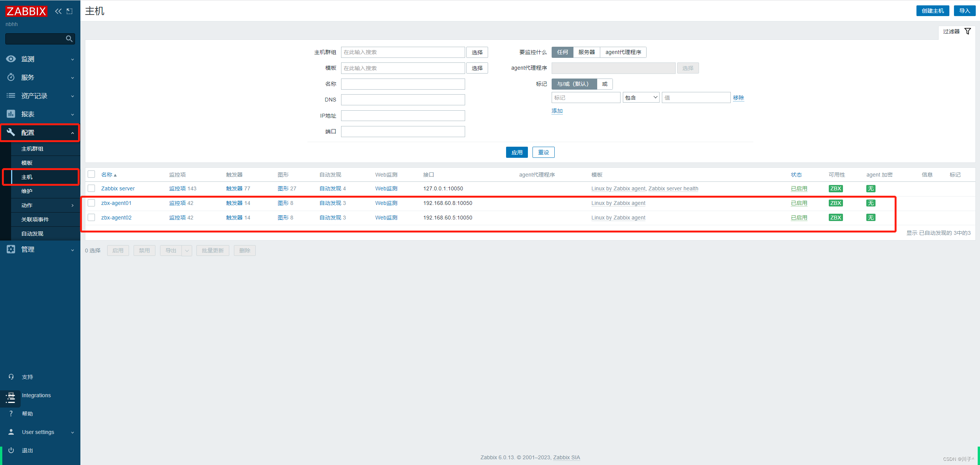Click 移除 tag link
This screenshot has height=465, width=980.
[x=738, y=98]
